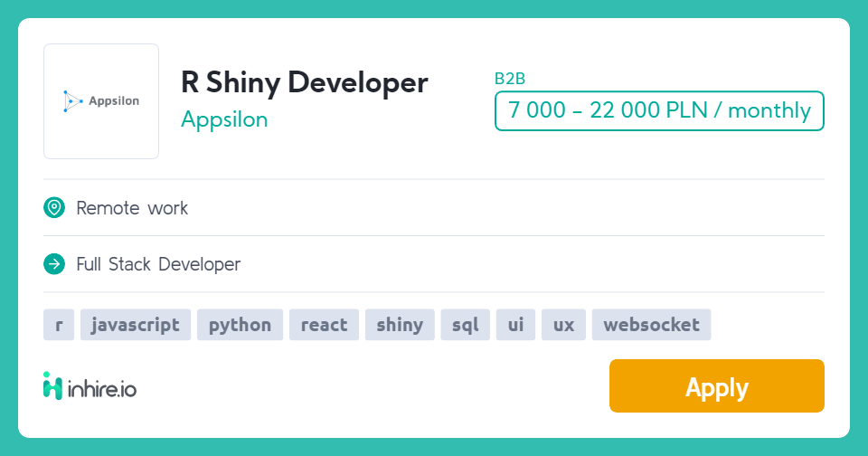Pick the 'sql' skill tag
This screenshot has width=868, height=456.
click(466, 325)
